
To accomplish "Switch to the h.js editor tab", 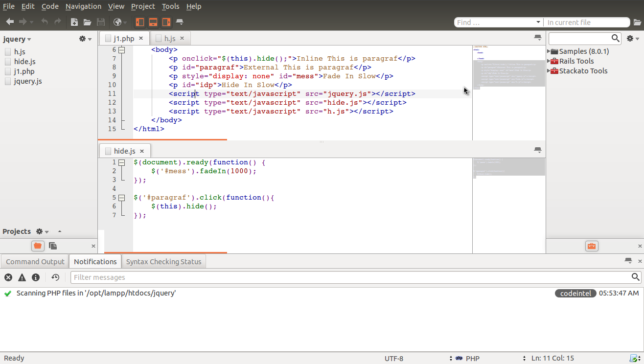I will click(169, 38).
